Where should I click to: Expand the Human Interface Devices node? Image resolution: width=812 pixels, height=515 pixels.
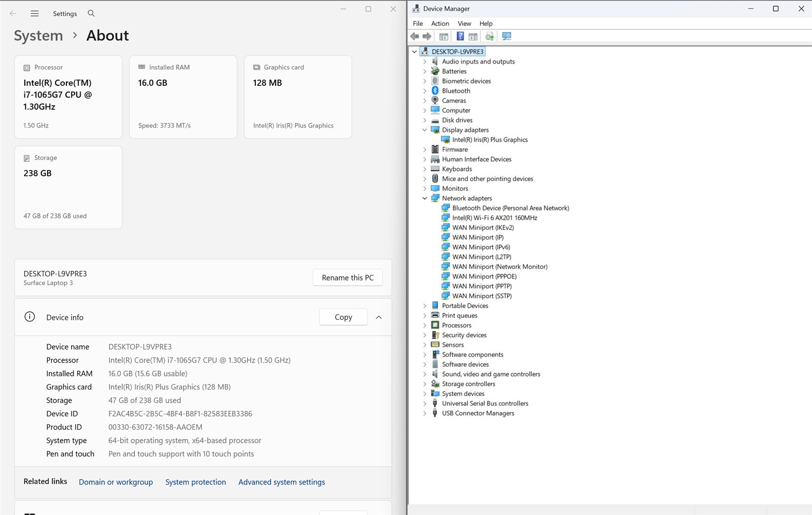pyautogui.click(x=425, y=159)
